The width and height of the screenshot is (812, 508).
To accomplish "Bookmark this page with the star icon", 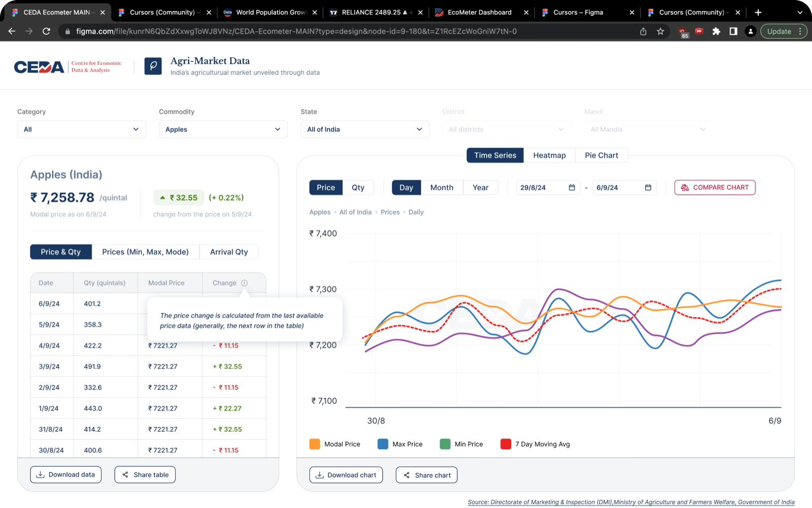I will (660, 31).
